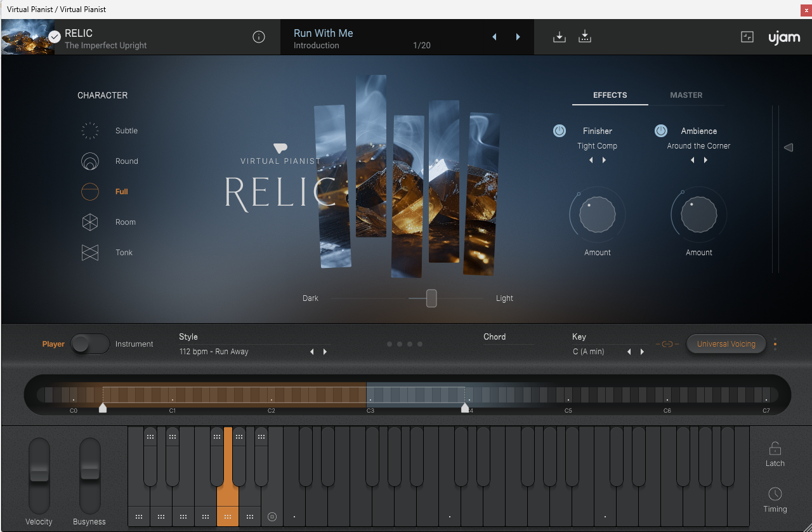812x532 pixels.
Task: Go to next preset after Run With Me
Action: pos(518,37)
